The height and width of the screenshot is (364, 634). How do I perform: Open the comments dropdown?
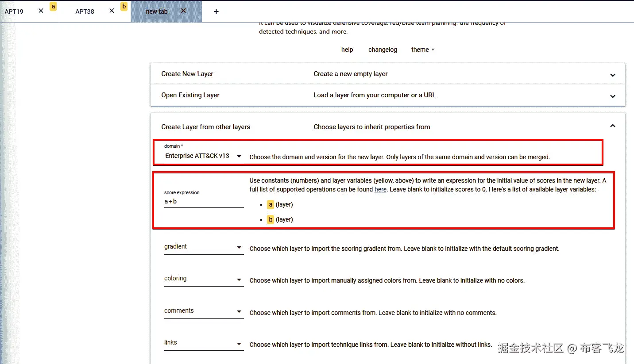(x=204, y=311)
